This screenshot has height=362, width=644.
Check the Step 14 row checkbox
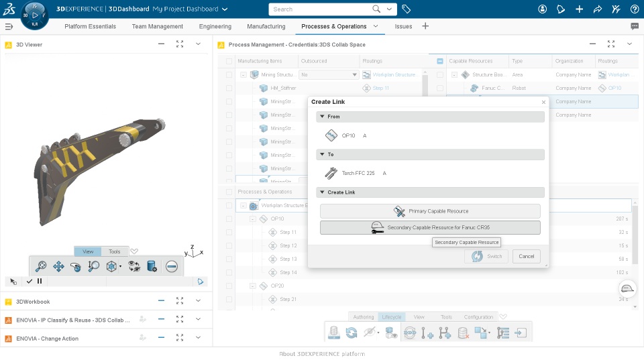229,273
